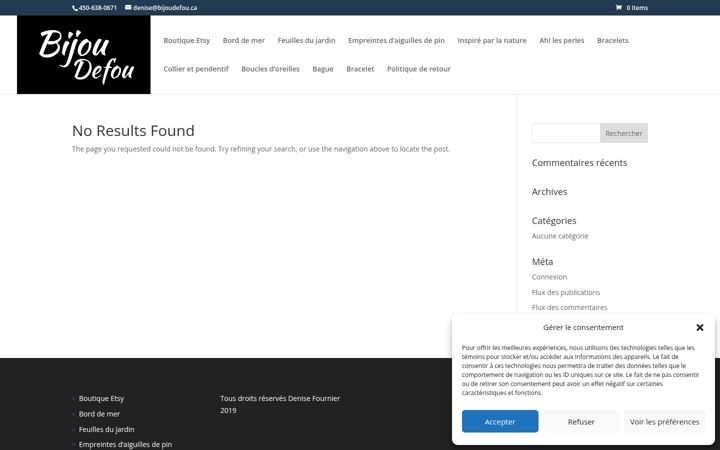Close the consent dialog with X

699,327
